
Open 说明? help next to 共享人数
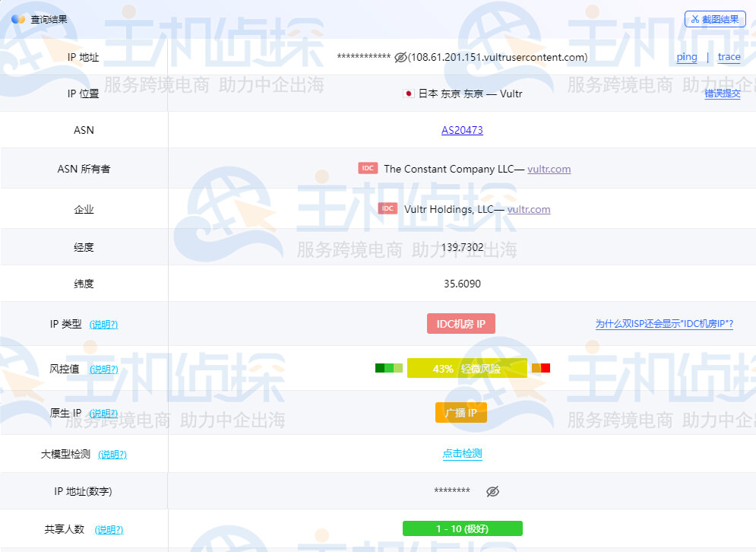coord(109,529)
